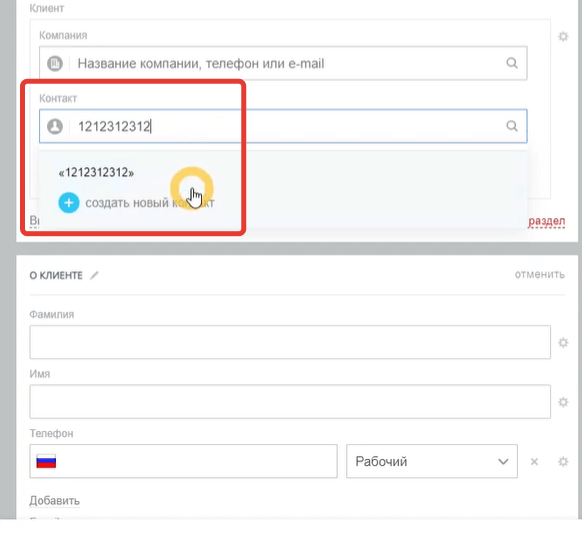Open the gear settings for Имя field
Screen dimensions: 582x533
tap(563, 402)
